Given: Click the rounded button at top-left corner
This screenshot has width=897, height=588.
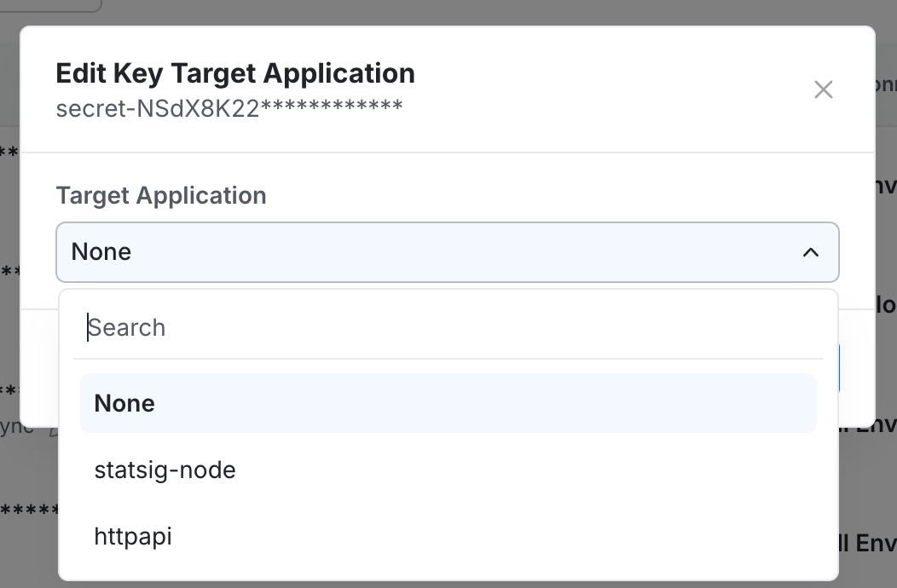Looking at the screenshot, I should [x=47, y=4].
